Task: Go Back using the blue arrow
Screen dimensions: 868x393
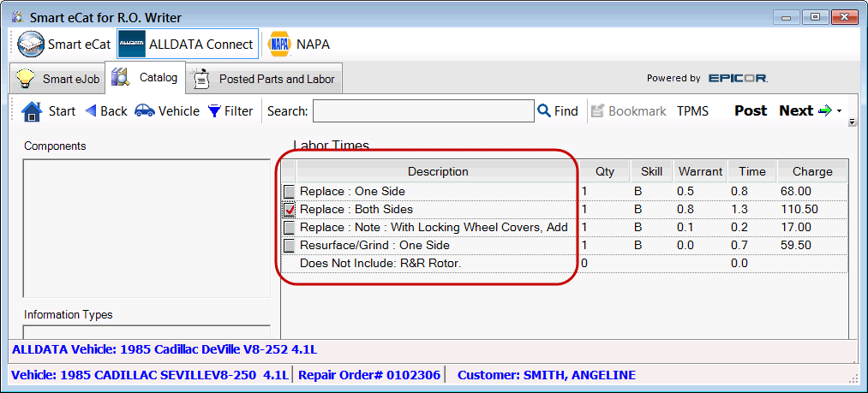Action: tap(90, 111)
